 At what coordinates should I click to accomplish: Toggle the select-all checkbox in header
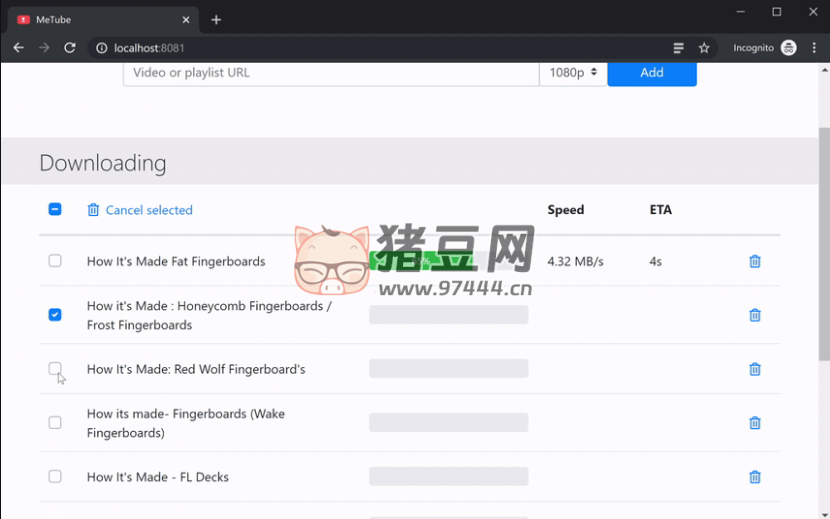coord(55,210)
